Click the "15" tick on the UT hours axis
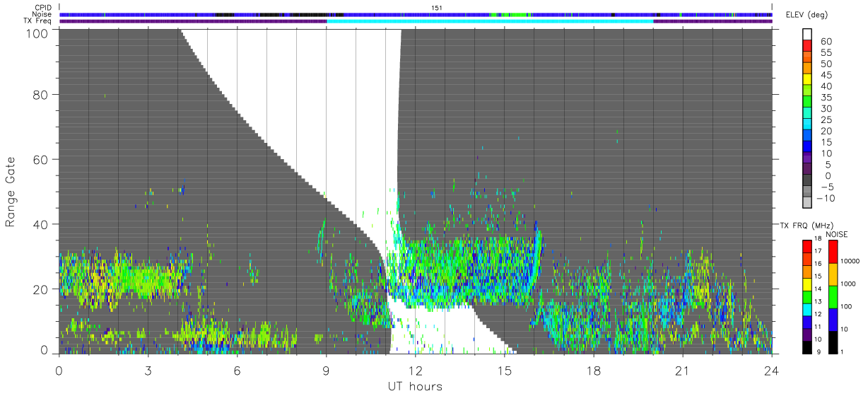This screenshot has width=868, height=401. click(504, 371)
